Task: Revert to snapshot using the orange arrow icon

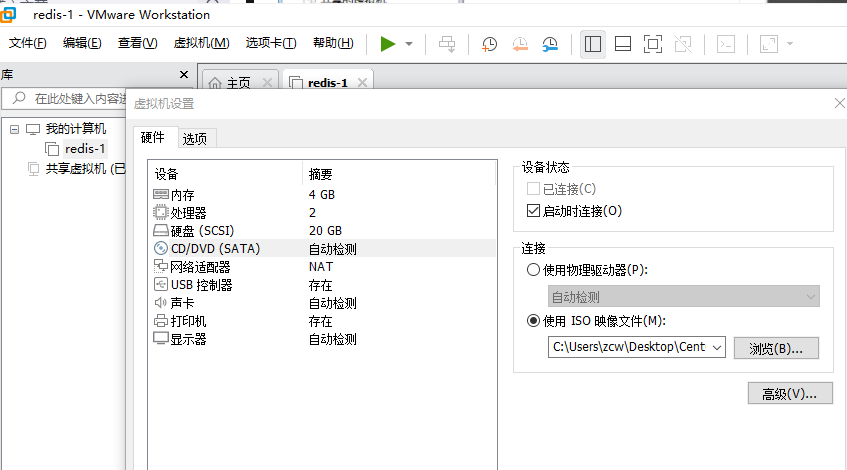Action: 520,44
